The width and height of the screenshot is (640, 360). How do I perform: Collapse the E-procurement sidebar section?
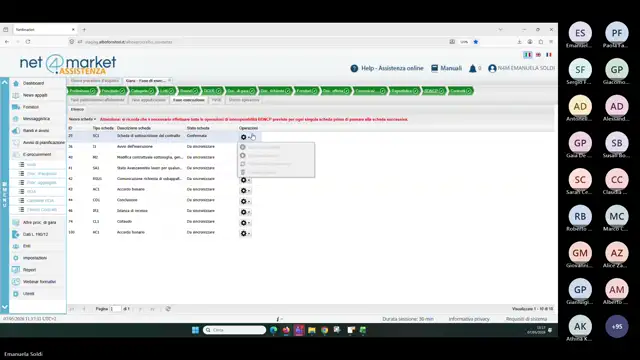click(x=37, y=154)
